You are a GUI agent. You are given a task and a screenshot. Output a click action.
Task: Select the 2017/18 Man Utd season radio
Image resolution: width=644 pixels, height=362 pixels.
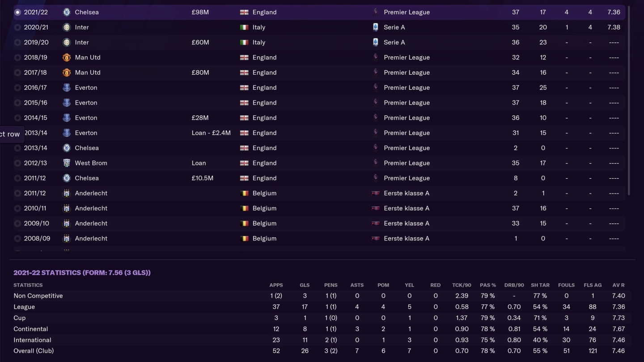pos(17,72)
